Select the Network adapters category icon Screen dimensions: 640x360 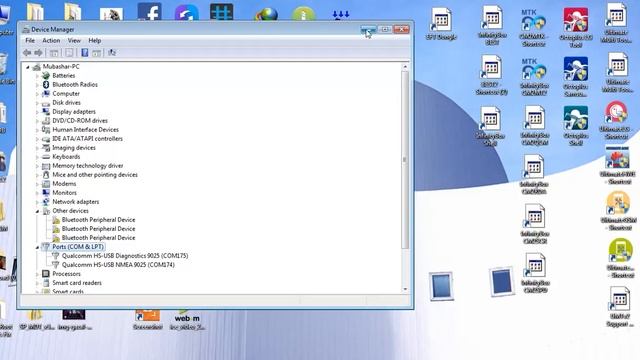click(46, 202)
